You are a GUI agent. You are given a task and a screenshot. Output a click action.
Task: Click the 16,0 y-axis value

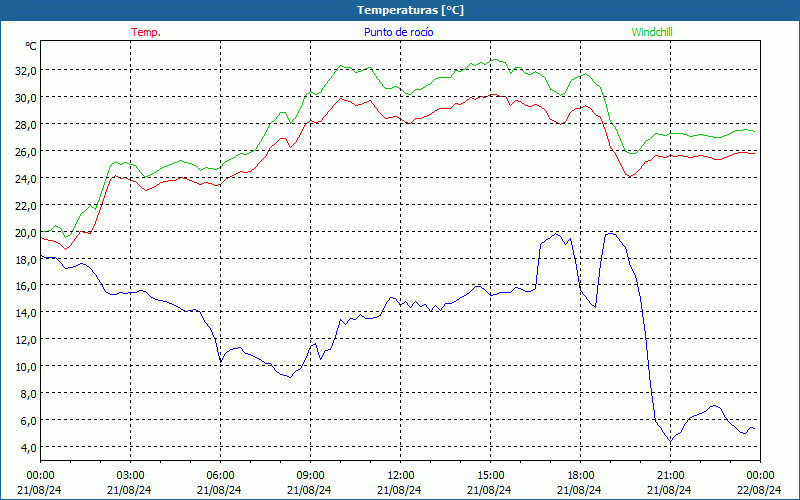pos(25,286)
